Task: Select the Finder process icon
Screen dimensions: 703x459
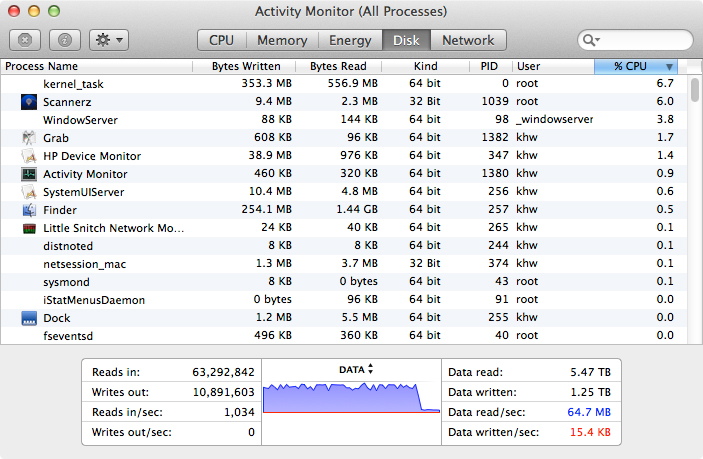Action: tap(29, 210)
